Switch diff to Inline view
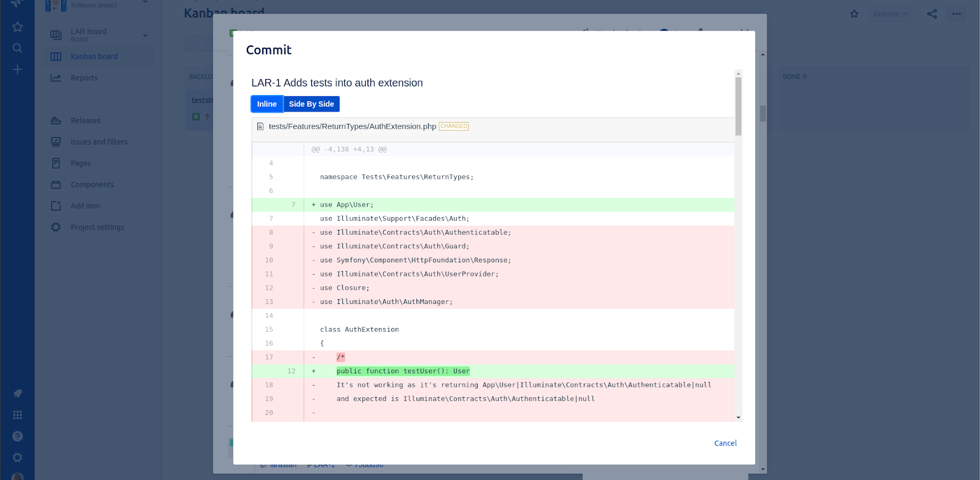 [x=267, y=104]
